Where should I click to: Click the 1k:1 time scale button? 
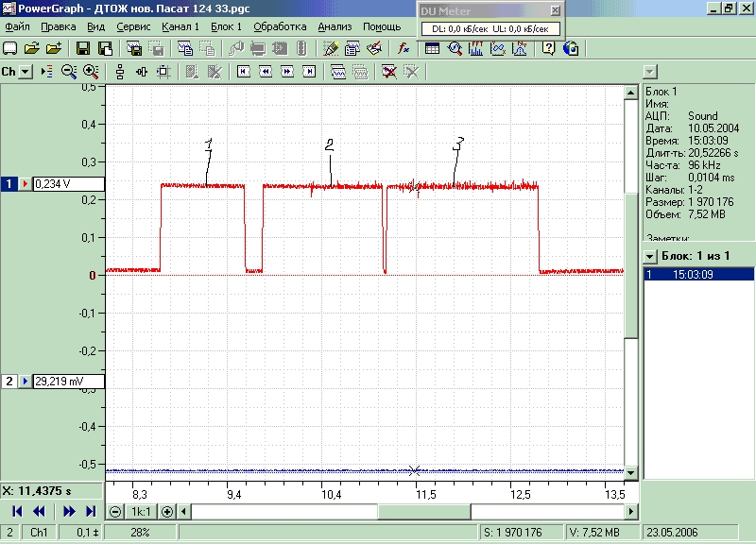click(141, 512)
